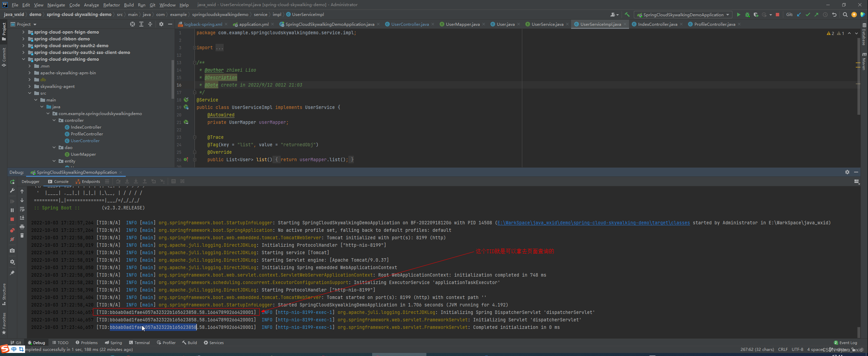Viewport: 868px width, 356px height.
Task: Open the target\classes path link in console
Action: click(x=593, y=223)
